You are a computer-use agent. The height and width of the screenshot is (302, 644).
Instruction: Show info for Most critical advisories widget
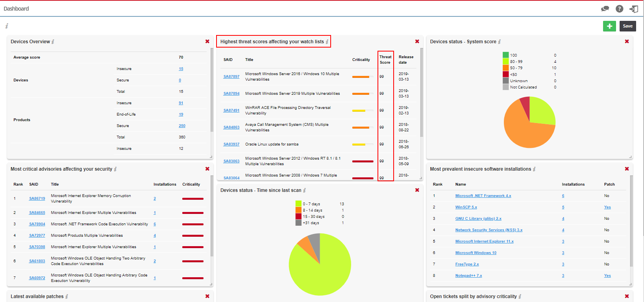click(x=115, y=169)
